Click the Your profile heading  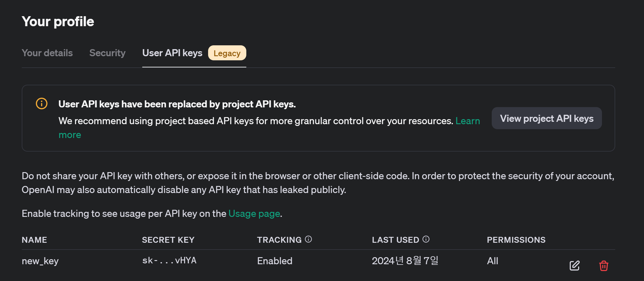(x=58, y=21)
